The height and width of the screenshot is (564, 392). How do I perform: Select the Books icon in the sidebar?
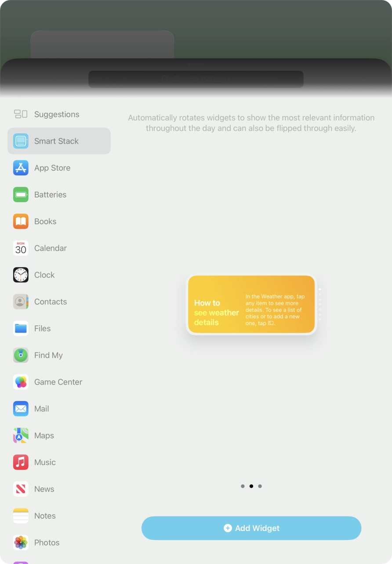click(21, 222)
